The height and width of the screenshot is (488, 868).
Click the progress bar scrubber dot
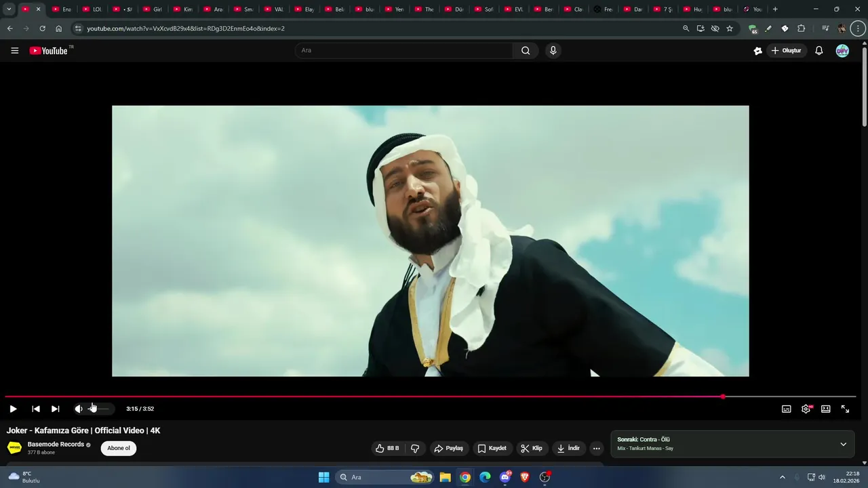[x=723, y=396]
